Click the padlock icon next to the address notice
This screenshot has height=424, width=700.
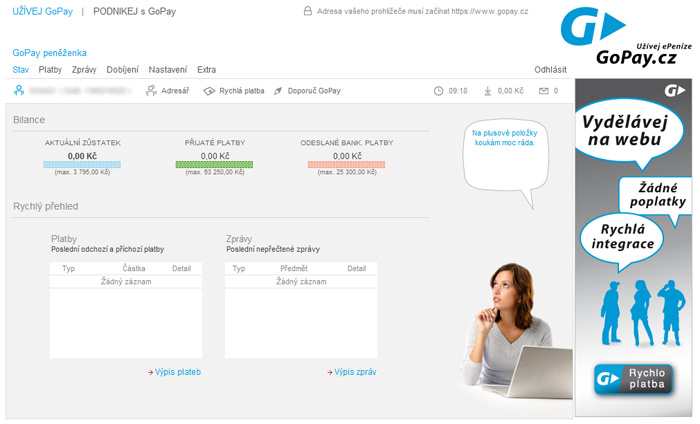pyautogui.click(x=308, y=11)
